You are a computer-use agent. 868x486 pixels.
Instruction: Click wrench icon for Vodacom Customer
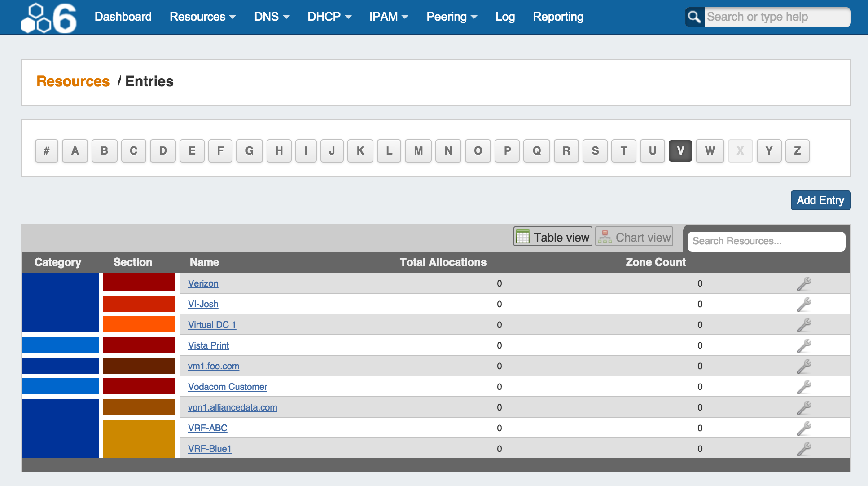pyautogui.click(x=804, y=387)
